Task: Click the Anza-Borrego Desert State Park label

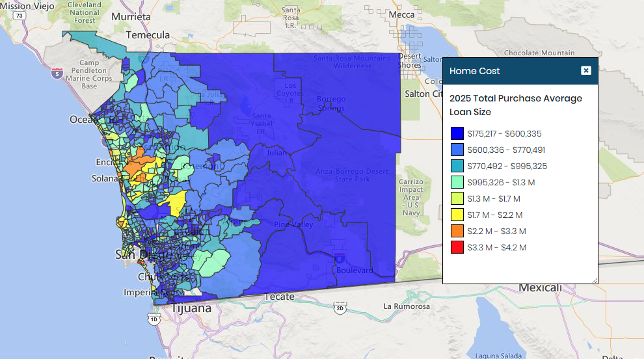Action: 352,175
